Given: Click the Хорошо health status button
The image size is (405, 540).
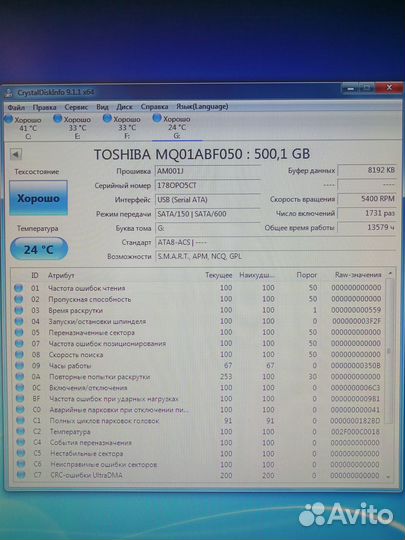Looking at the screenshot, I should click(x=38, y=198).
